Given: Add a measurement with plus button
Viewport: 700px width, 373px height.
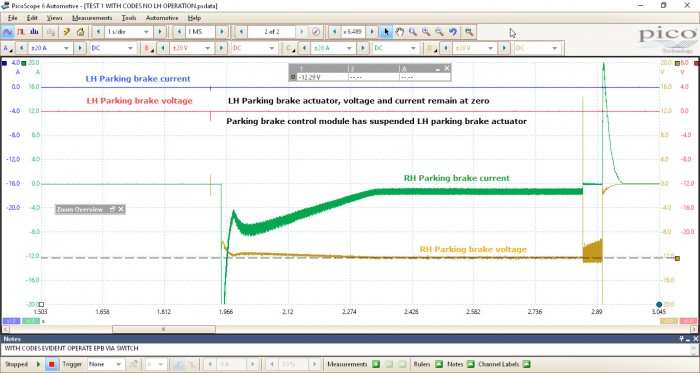Looking at the screenshot, I should pos(376,364).
